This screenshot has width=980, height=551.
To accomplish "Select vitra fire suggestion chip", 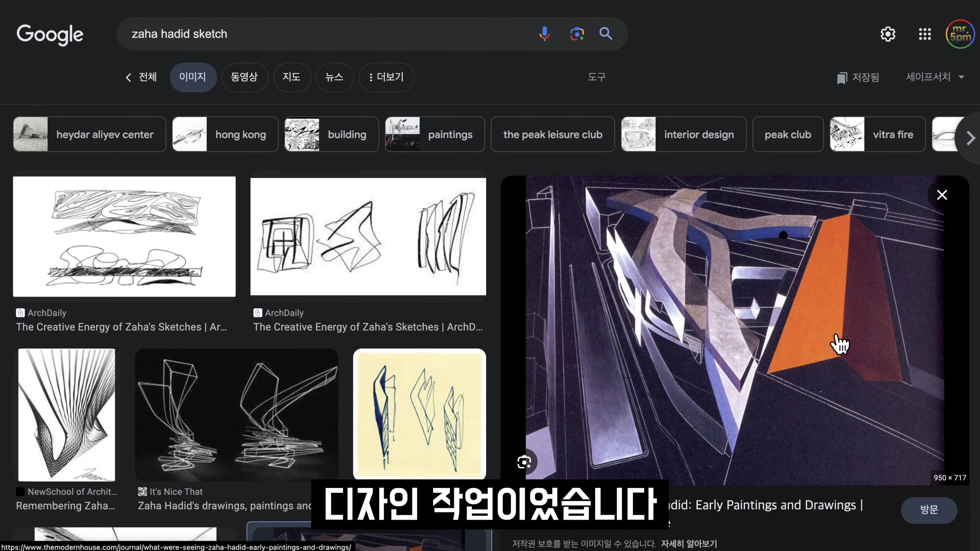I will [x=878, y=134].
